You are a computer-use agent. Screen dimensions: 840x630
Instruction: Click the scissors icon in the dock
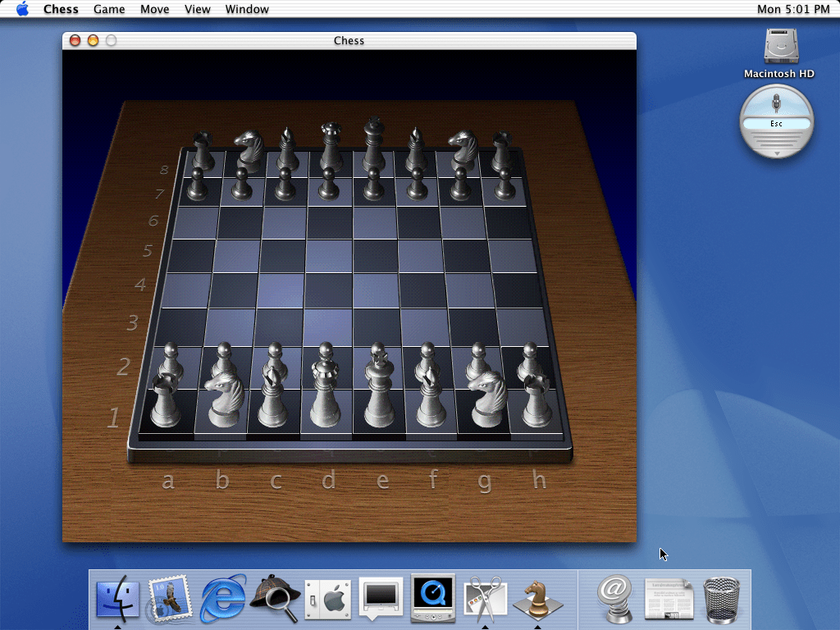[485, 599]
